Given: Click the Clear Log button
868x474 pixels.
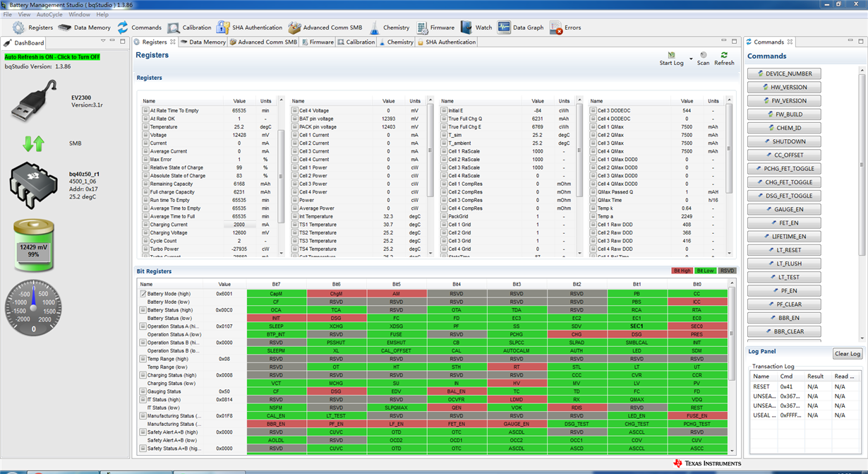Looking at the screenshot, I should pos(848,354).
